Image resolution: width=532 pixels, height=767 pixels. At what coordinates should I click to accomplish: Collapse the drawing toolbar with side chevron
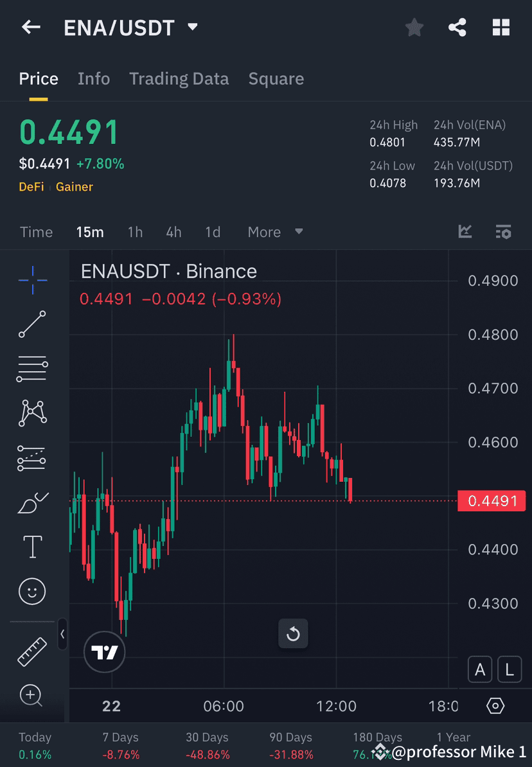[x=62, y=635]
